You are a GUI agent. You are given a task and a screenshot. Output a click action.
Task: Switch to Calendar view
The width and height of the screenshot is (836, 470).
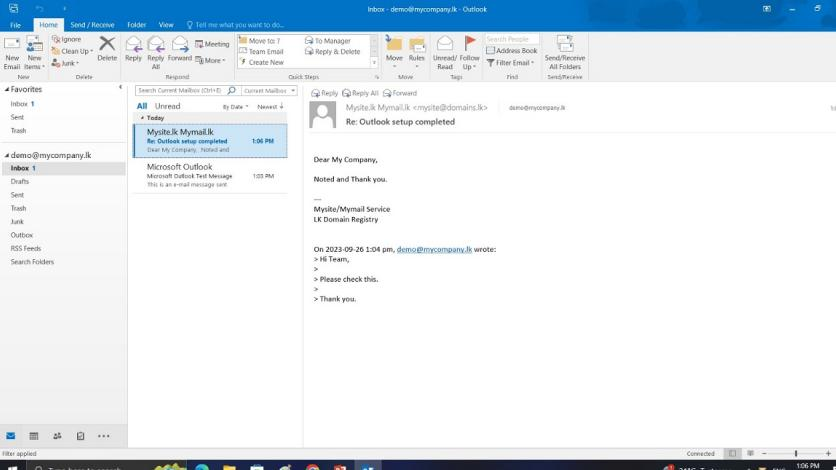(x=34, y=436)
